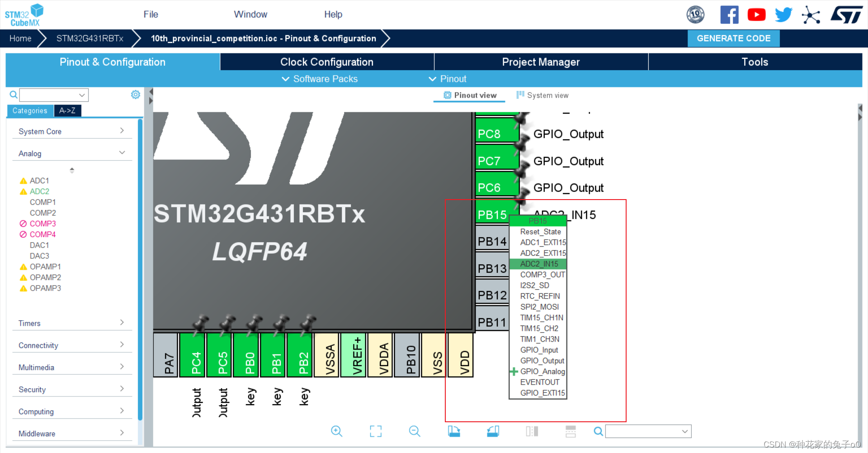
Task: Select the Pinout view tab
Action: pos(470,95)
